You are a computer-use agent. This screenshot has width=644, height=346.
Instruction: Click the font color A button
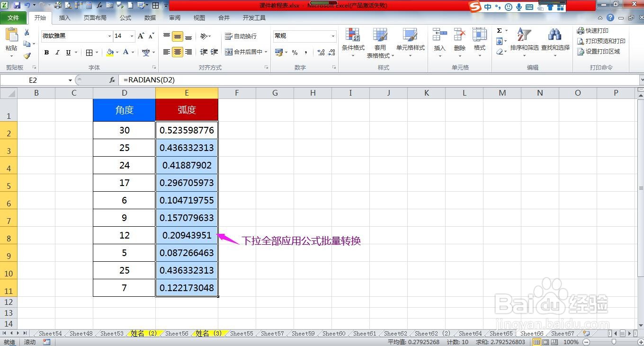click(x=126, y=53)
